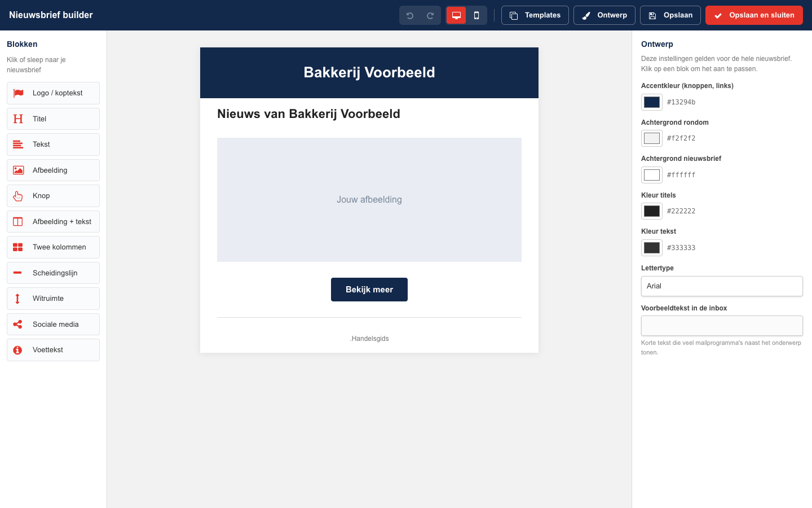
Task: Click Opslaan en sluiten button
Action: pyautogui.click(x=754, y=15)
